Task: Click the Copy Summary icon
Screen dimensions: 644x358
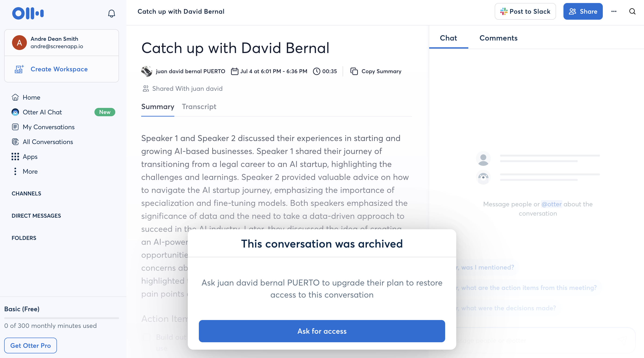Action: [354, 71]
